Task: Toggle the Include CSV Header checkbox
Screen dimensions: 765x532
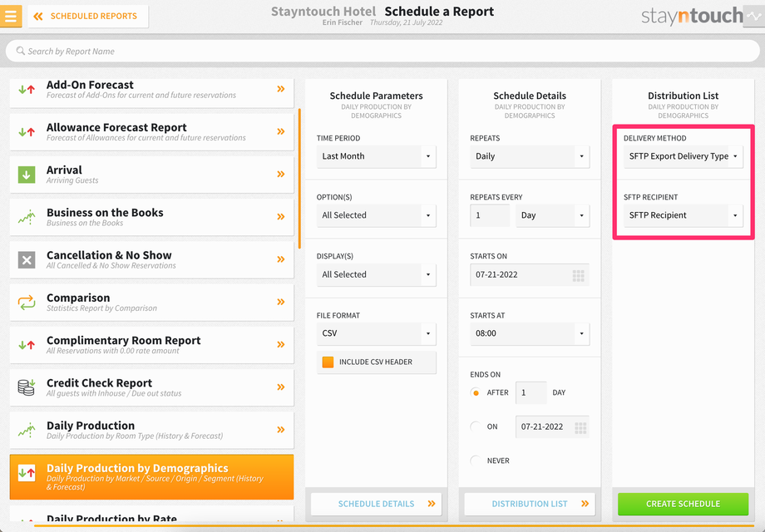Action: 328,362
